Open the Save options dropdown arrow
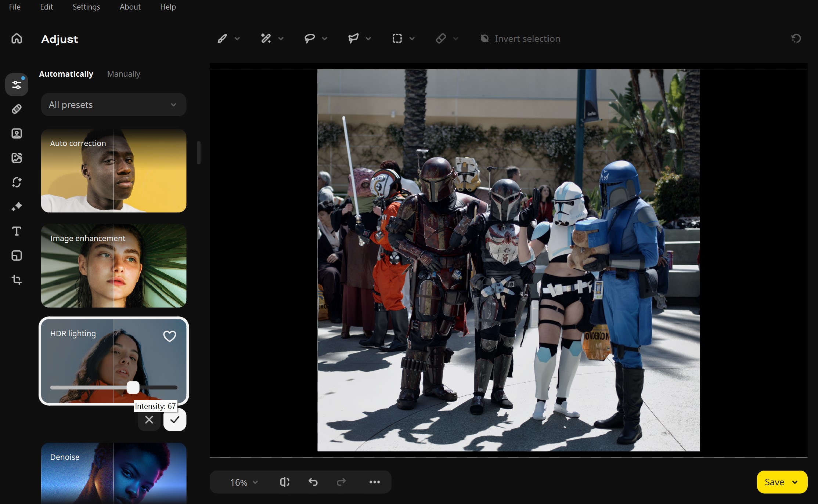The height and width of the screenshot is (504, 818). pos(795,482)
